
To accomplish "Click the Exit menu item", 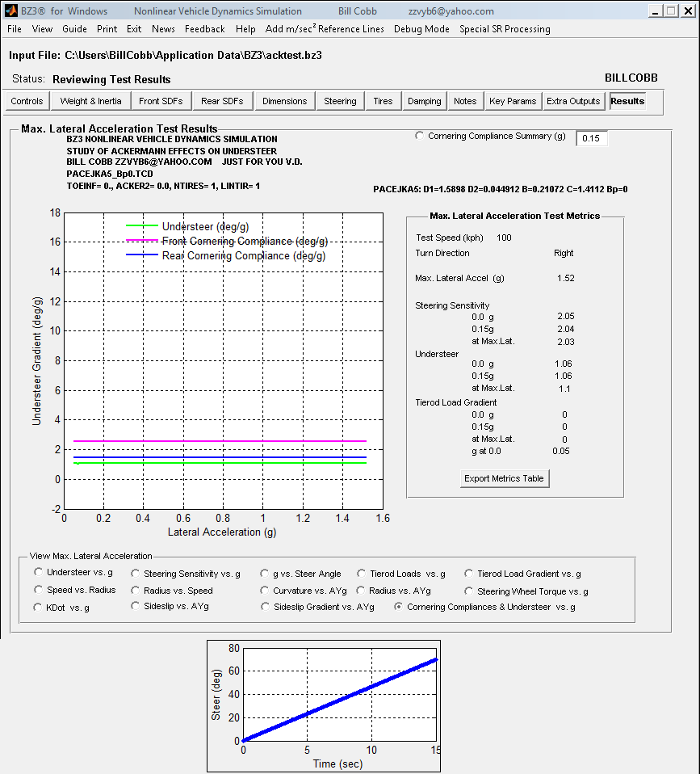I will click(134, 29).
